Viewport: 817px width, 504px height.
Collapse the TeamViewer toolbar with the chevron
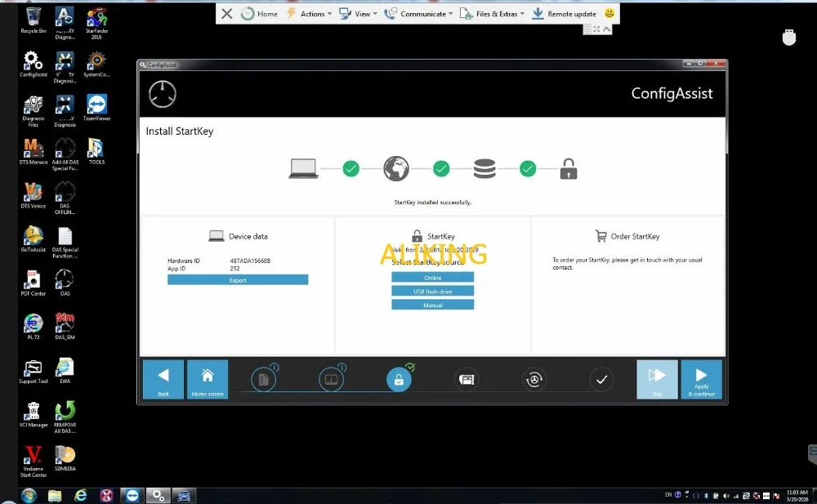click(x=607, y=29)
